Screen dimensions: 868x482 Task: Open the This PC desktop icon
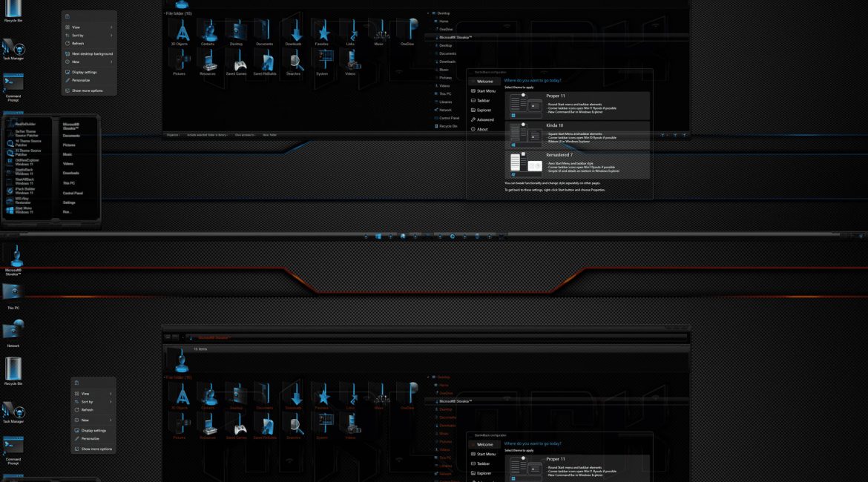[12, 293]
